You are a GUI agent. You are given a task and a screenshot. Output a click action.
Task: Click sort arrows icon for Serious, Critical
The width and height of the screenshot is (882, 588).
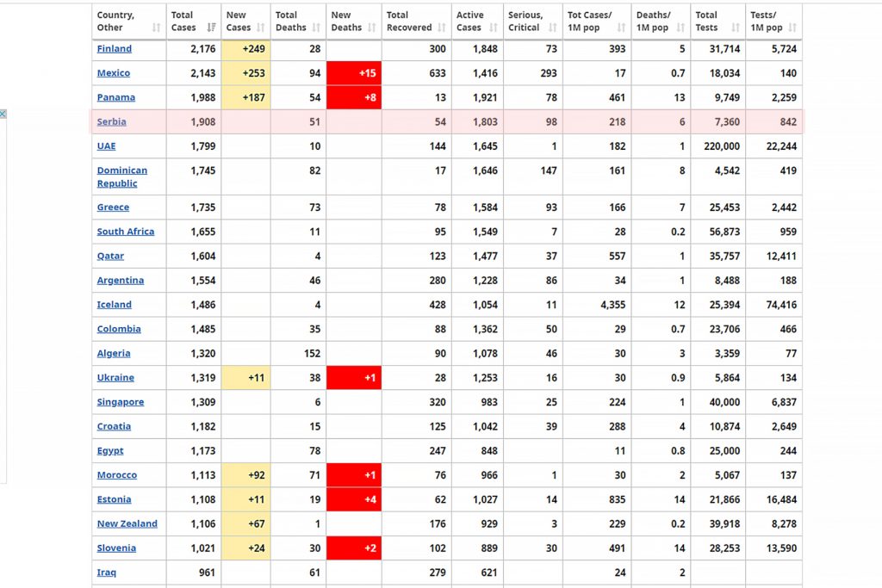tap(553, 28)
